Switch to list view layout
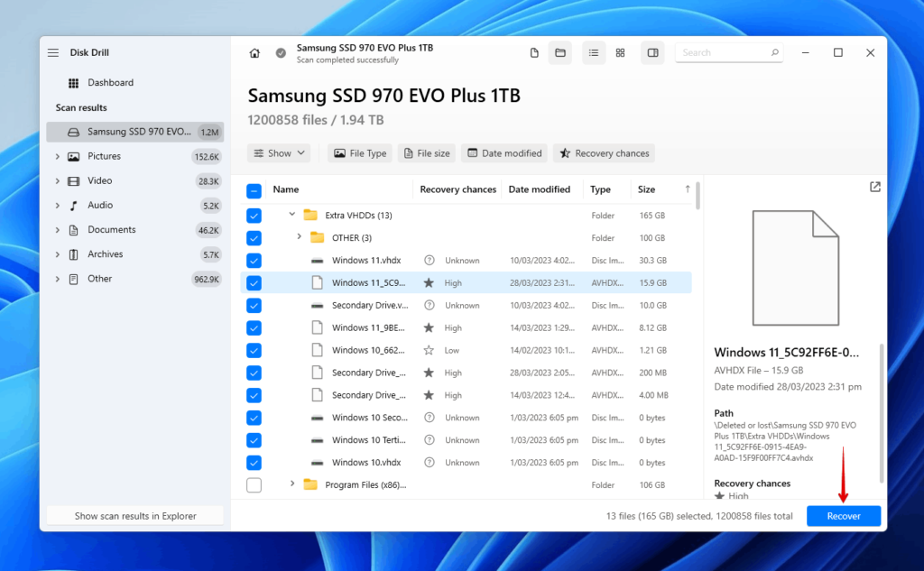Screen dimensions: 924x571 pyautogui.click(x=594, y=52)
